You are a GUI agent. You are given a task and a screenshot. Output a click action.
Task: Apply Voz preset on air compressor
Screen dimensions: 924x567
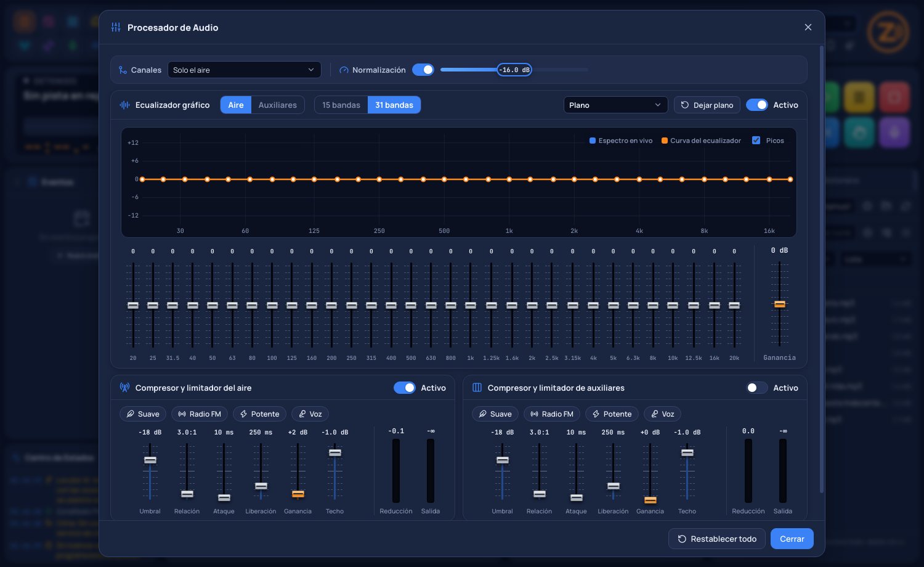tap(310, 414)
